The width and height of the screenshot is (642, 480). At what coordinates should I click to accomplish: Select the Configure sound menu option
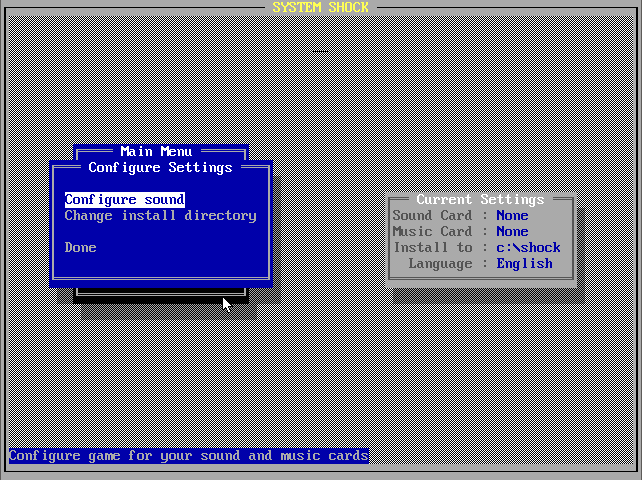pos(124,200)
